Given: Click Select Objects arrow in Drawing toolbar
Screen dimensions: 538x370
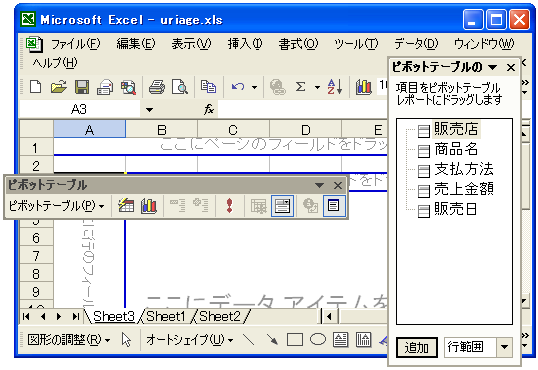Looking at the screenshot, I should [x=126, y=340].
